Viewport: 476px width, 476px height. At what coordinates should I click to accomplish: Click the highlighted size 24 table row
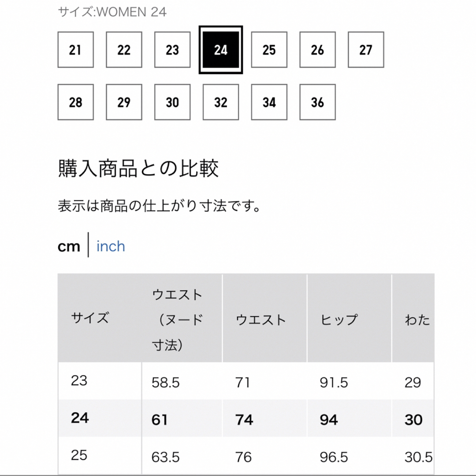(246, 419)
